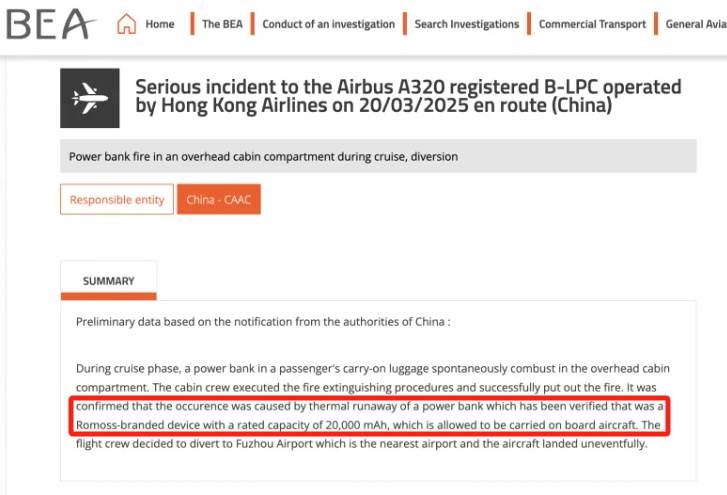Click the Power bank fire description banner
This screenshot has height=495, width=727.
tap(378, 156)
